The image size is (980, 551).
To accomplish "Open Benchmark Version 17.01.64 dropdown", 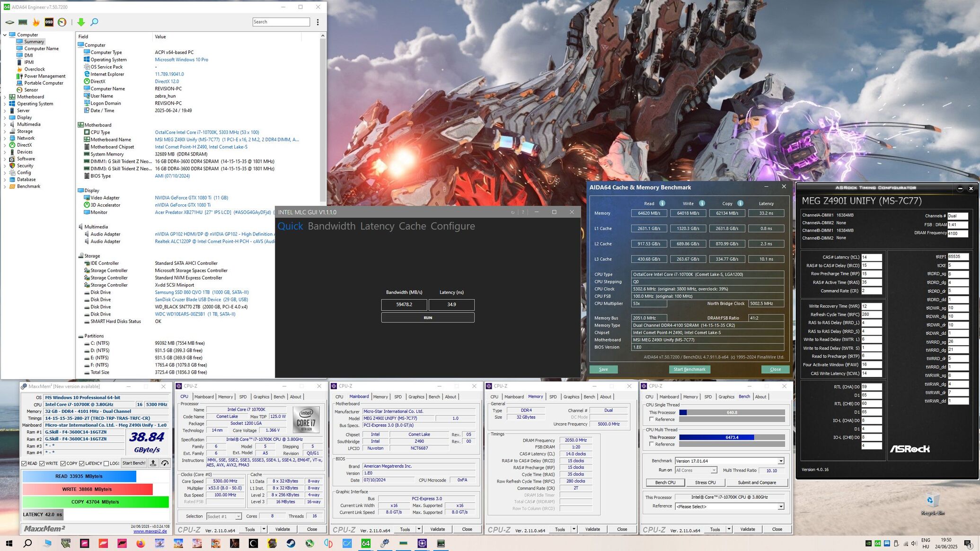I will coord(781,461).
